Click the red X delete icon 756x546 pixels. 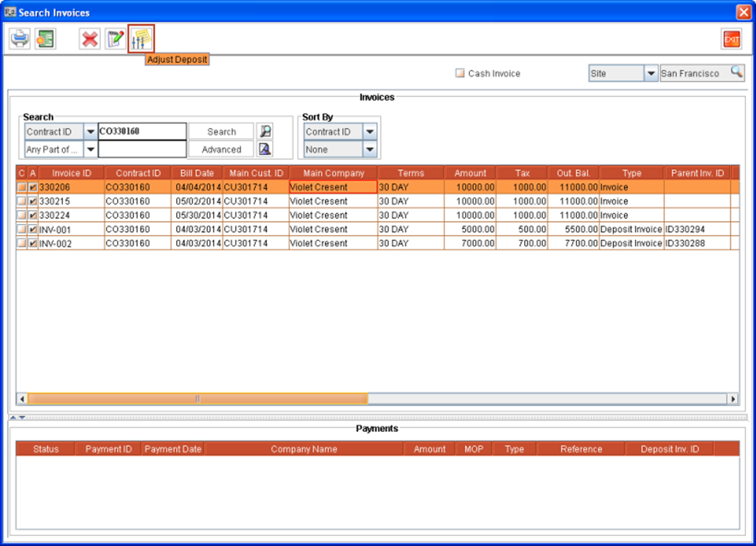pyautogui.click(x=90, y=39)
